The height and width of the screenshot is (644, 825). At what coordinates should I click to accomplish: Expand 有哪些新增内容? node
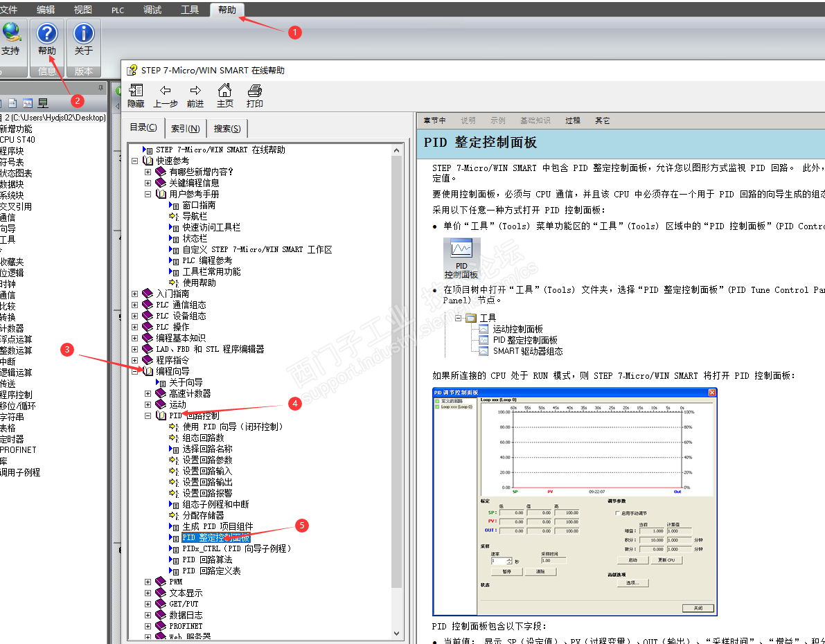coord(148,172)
